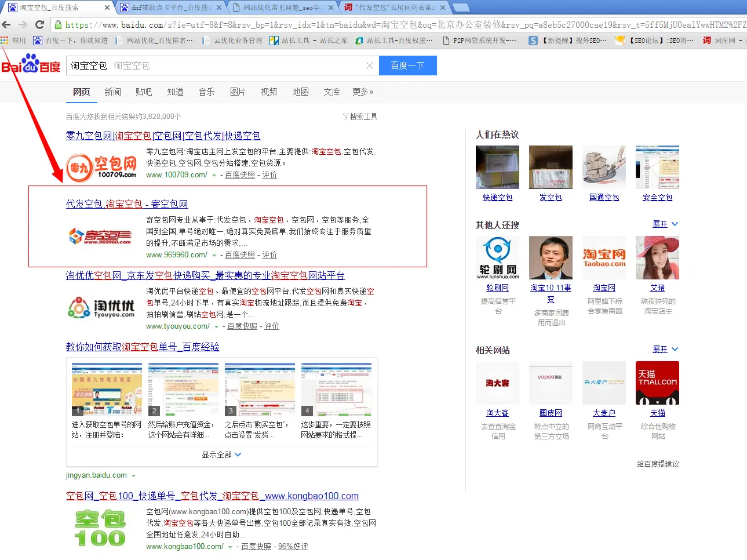Open result 零九空包网|淘宝空包|空包网
The width and height of the screenshot is (747, 560).
point(163,136)
